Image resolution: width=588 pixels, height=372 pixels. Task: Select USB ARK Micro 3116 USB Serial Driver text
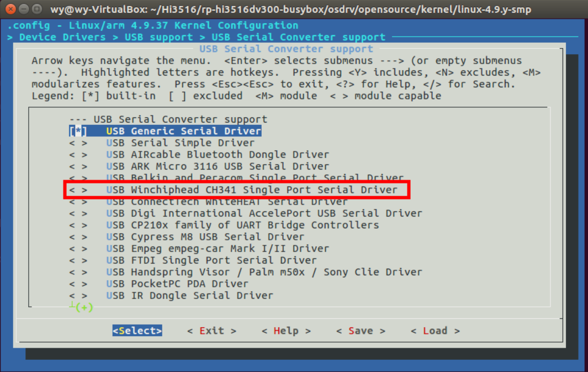218,166
